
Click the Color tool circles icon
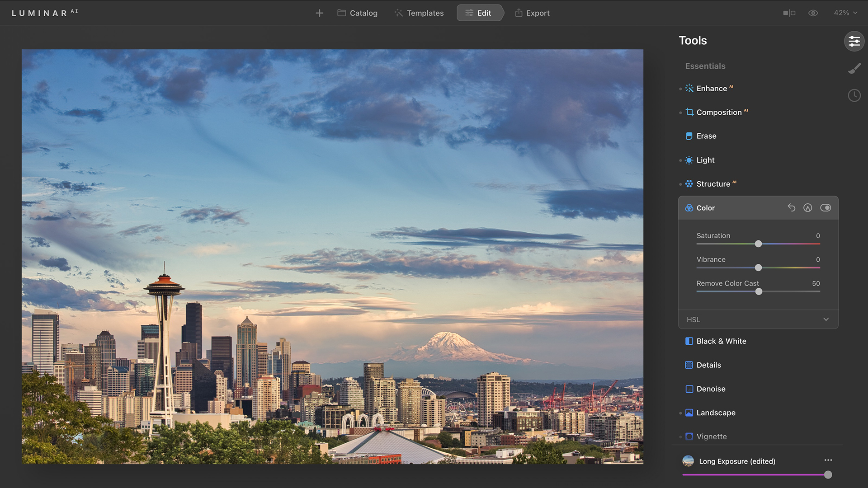(x=689, y=208)
